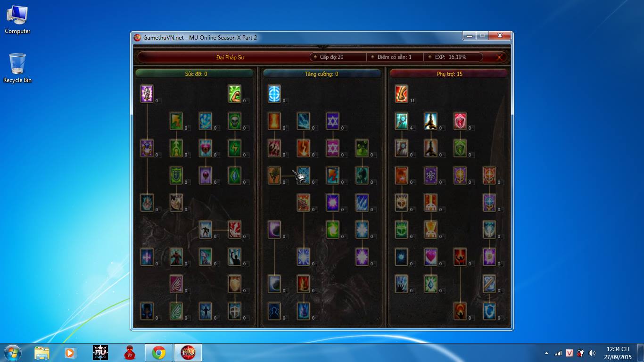Select the blue shield skill in Phụ trợ
Viewport: 644px width, 362px height.
(x=489, y=311)
